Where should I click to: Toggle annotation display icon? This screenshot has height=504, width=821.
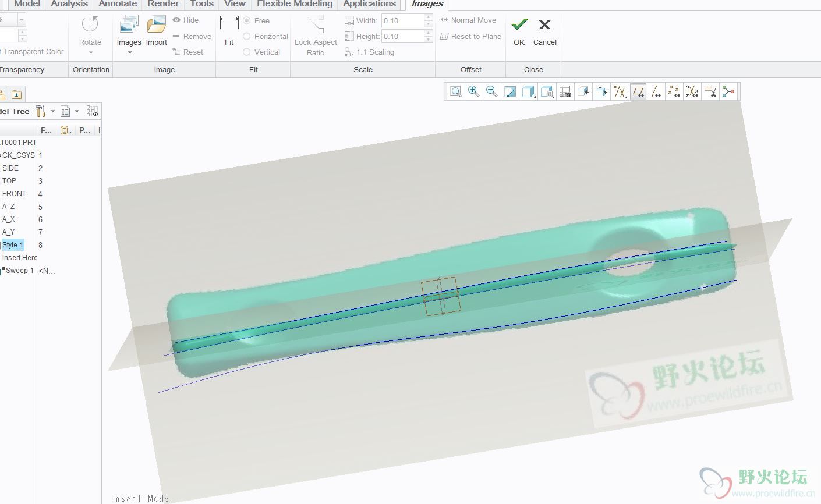tap(710, 91)
